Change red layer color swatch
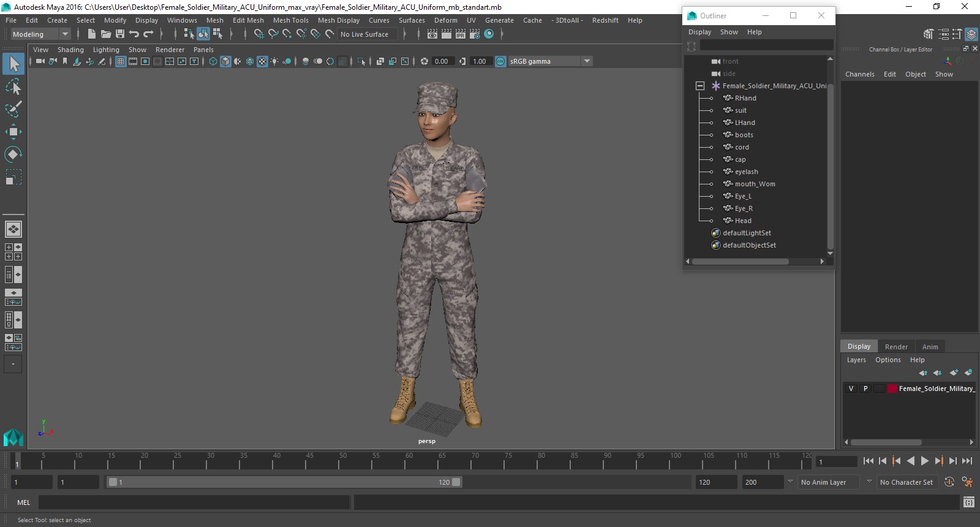 [892, 389]
